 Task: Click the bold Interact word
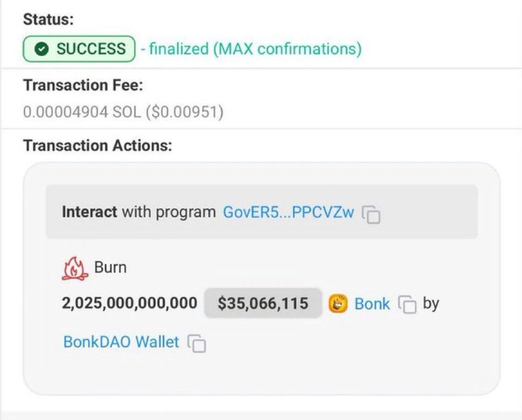click(x=89, y=212)
